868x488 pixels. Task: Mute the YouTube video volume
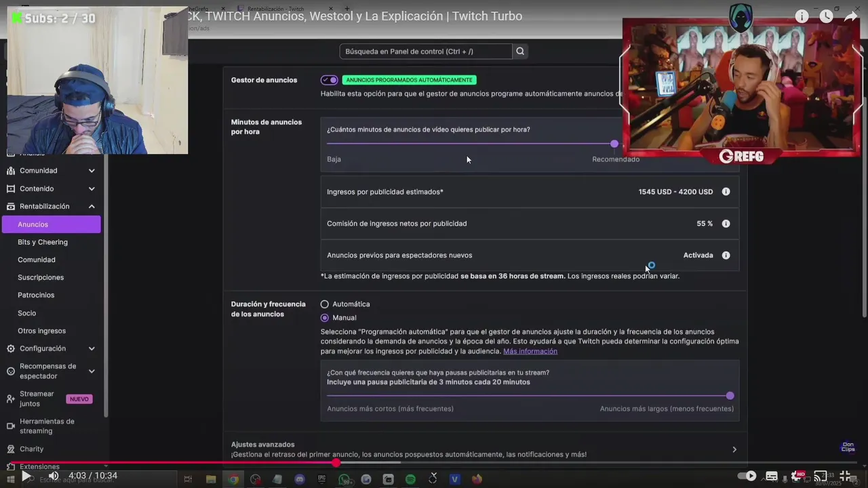54,476
